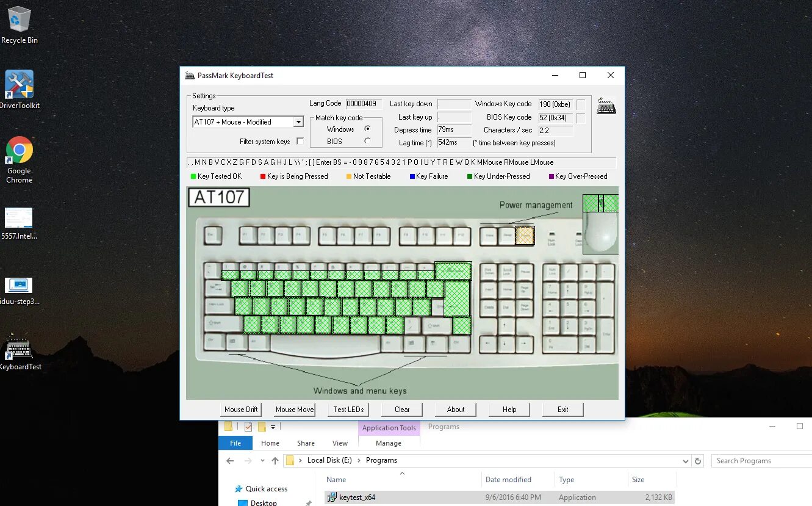
Task: Go back in the Programs Explorer window
Action: (x=230, y=461)
